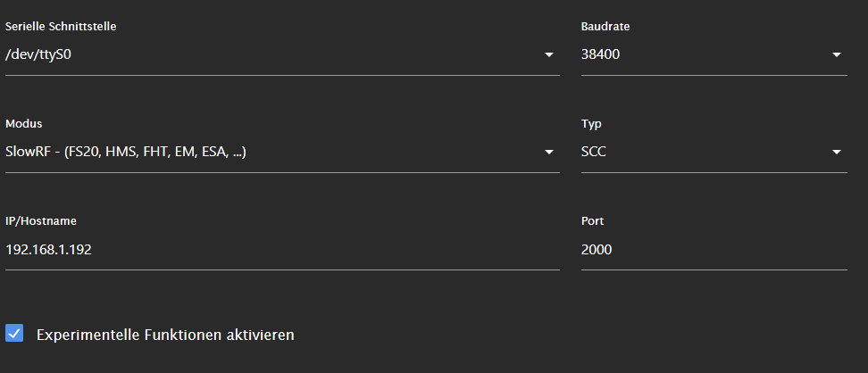Click the Modus label
The width and height of the screenshot is (868, 373).
23,123
